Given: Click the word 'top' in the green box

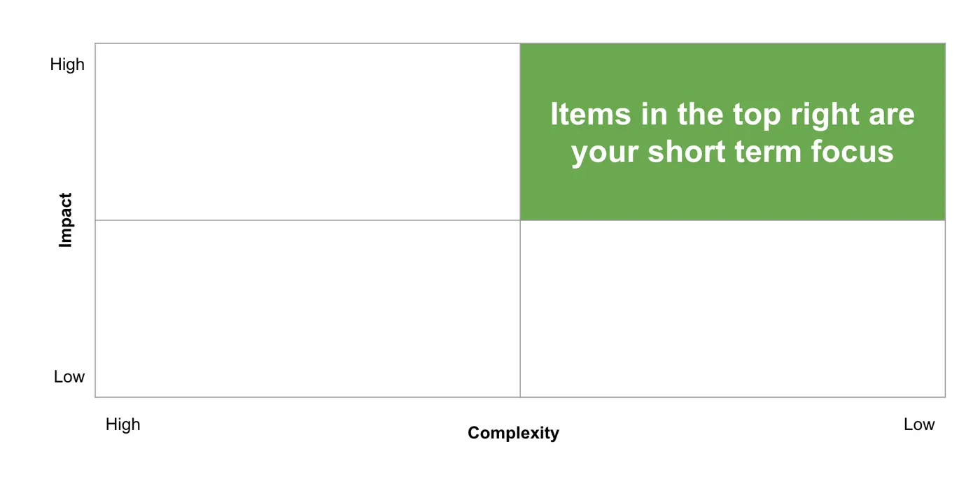Looking at the screenshot, I should [x=757, y=117].
